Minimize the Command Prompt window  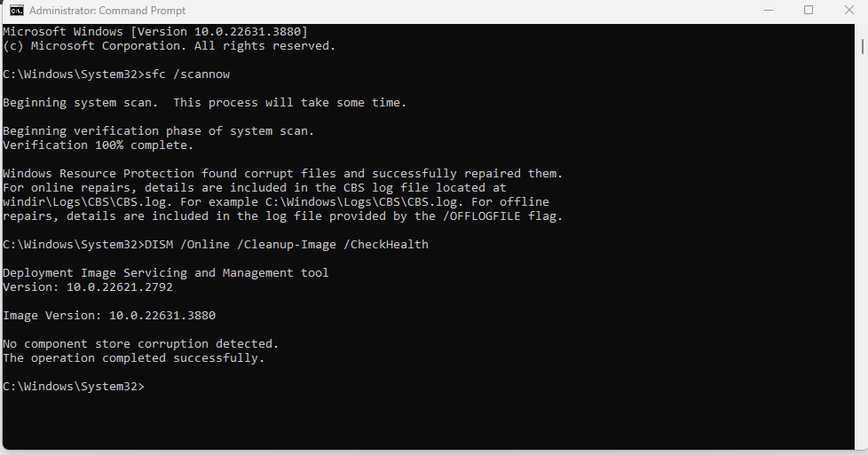(x=769, y=11)
